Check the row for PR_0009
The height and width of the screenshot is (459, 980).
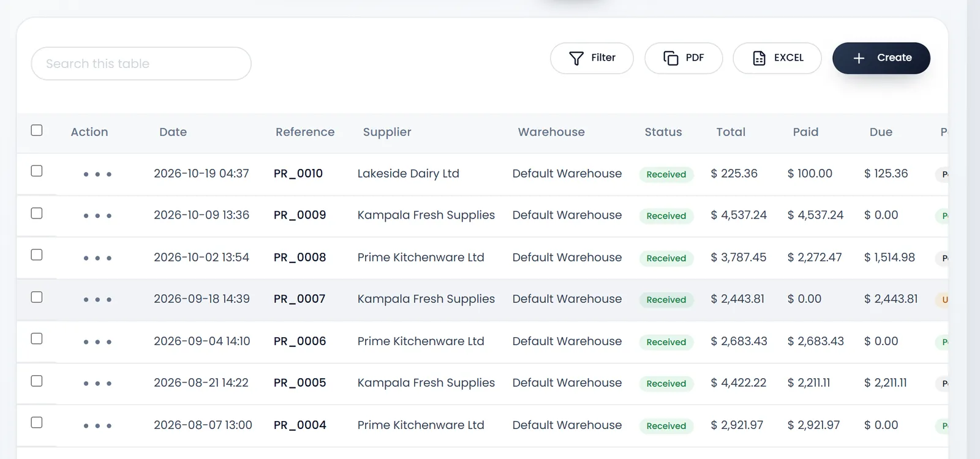point(37,213)
